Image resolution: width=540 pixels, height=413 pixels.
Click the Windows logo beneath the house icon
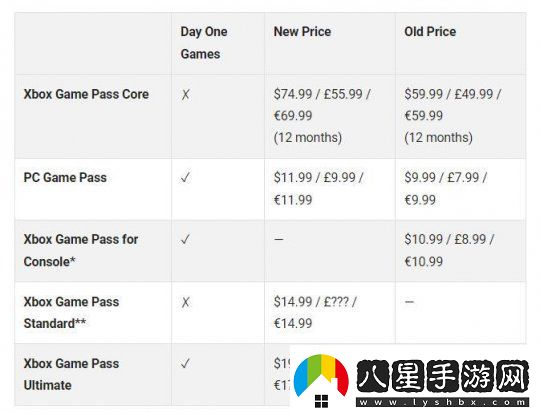tap(321, 401)
